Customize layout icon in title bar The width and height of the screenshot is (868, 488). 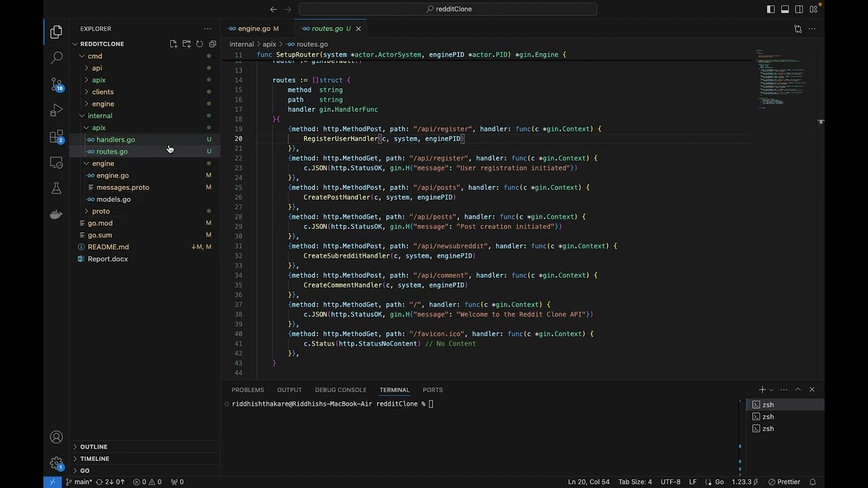click(814, 9)
